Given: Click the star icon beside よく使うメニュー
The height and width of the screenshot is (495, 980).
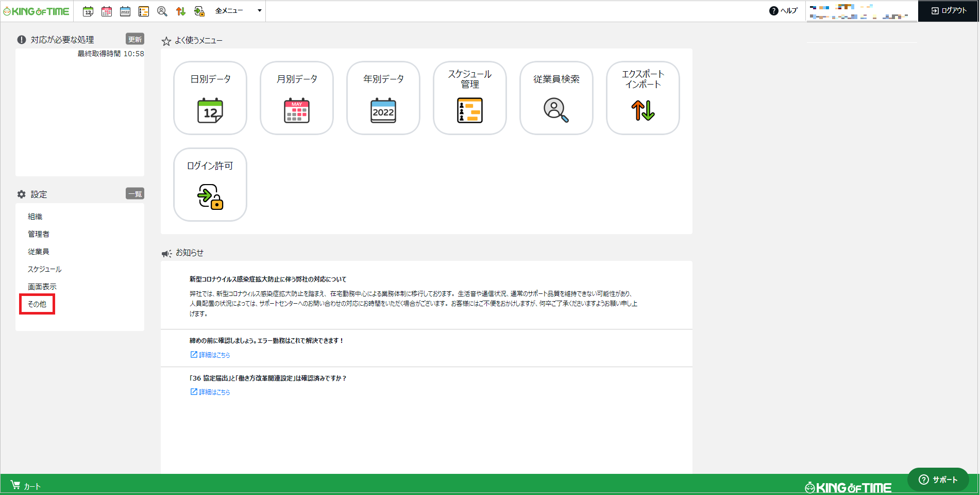Looking at the screenshot, I should click(x=166, y=41).
